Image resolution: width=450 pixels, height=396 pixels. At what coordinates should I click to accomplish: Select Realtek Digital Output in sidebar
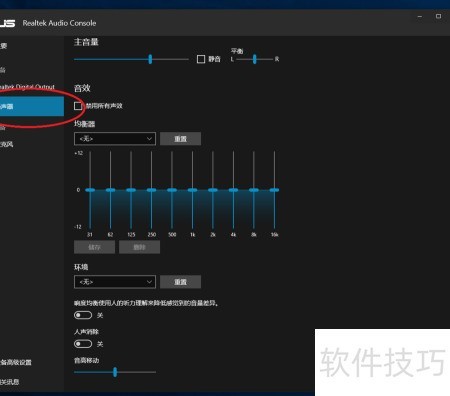(27, 87)
